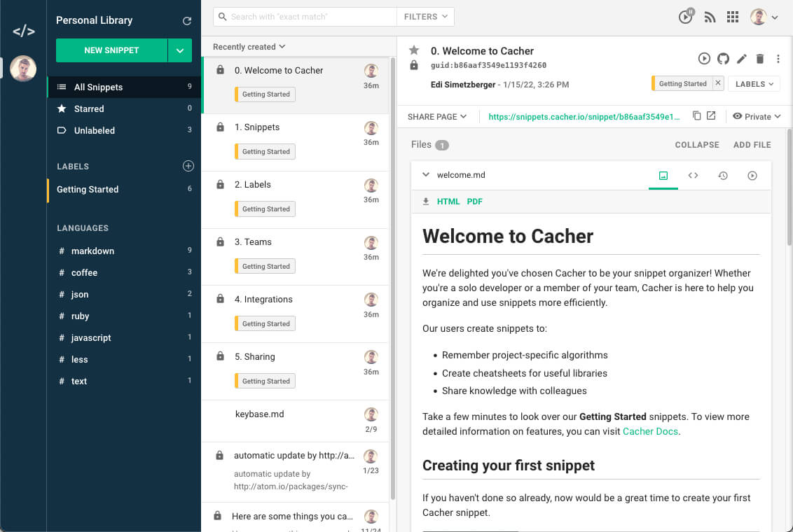Screen dimensions: 793x532
Task: Add a new label with the plus icon
Action: pyautogui.click(x=188, y=166)
